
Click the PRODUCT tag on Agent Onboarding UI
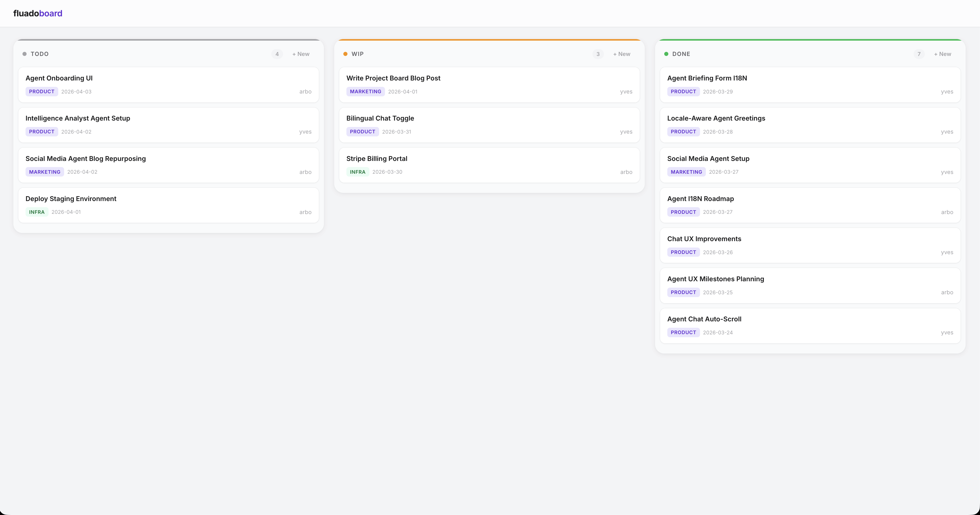[41, 91]
